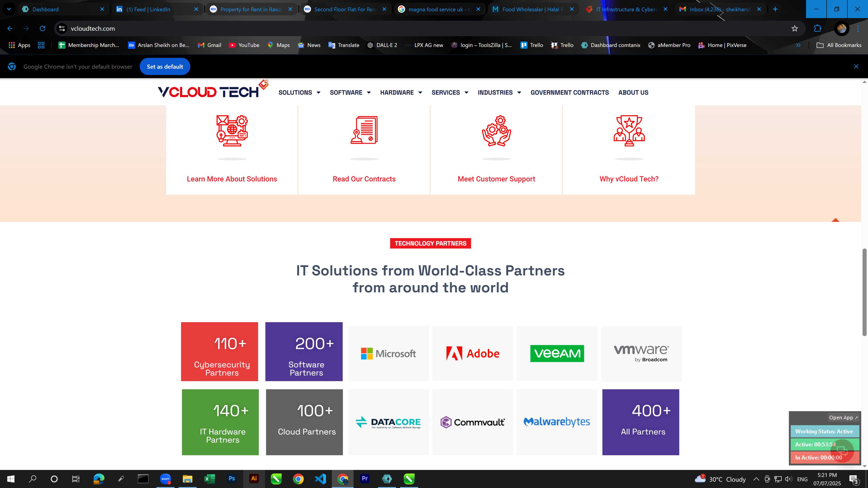
Task: Show more bookmarks with the double chevron
Action: tap(798, 45)
